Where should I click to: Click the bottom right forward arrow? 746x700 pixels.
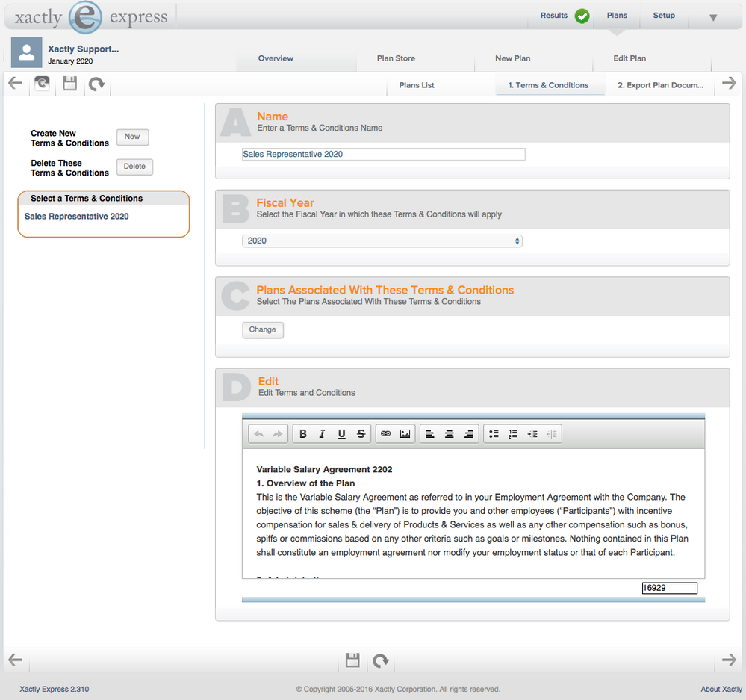(729, 660)
